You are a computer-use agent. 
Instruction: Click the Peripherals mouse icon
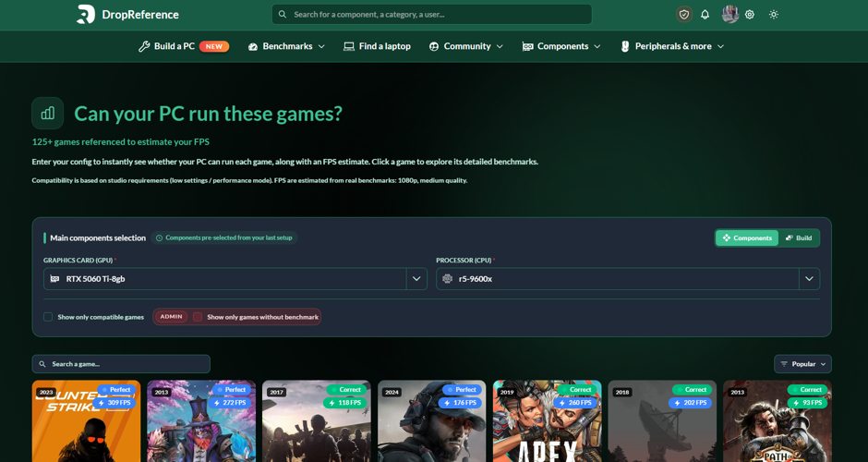(625, 46)
